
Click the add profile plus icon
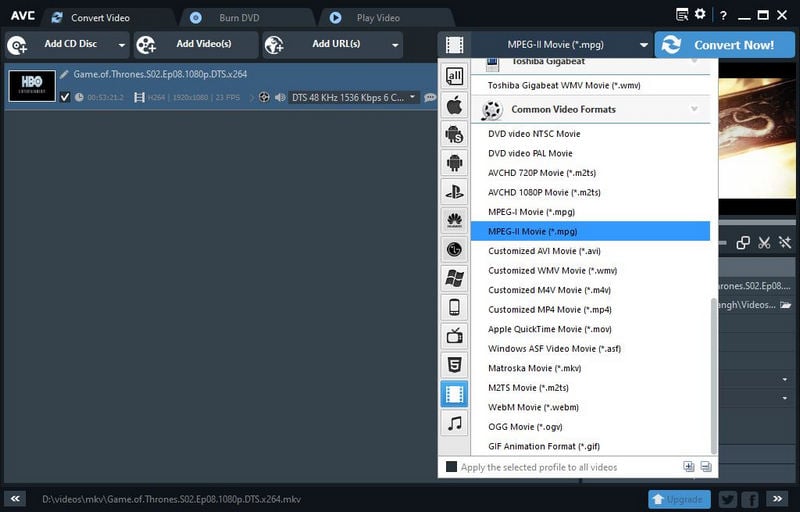[x=689, y=466]
